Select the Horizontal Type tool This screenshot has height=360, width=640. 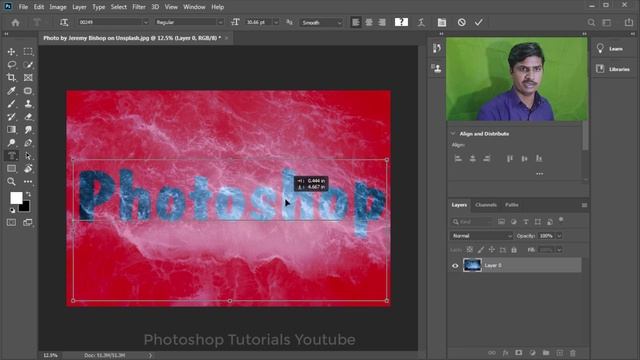(x=11, y=156)
